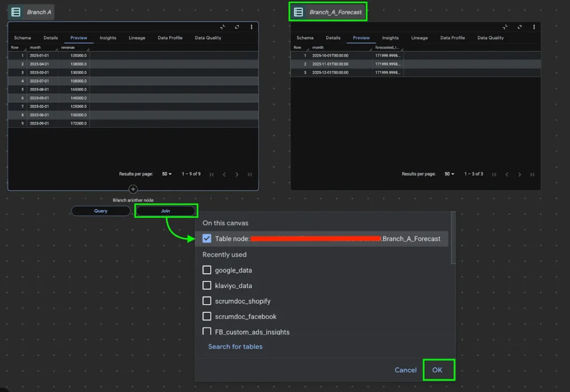The width and height of the screenshot is (570, 392).
Task: Open more options on Branch_A_Forecast panel
Action: point(534,27)
